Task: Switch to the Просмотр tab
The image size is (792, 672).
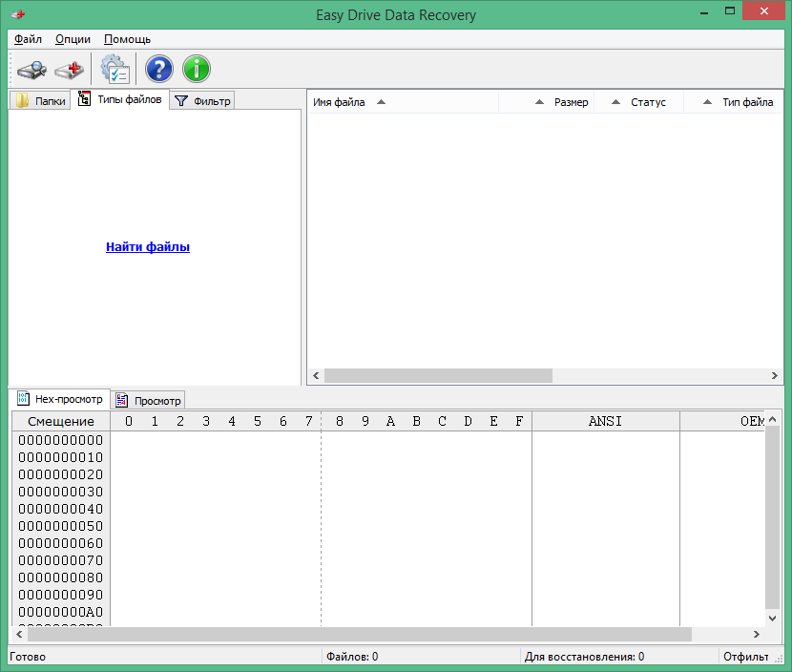Action: point(148,401)
